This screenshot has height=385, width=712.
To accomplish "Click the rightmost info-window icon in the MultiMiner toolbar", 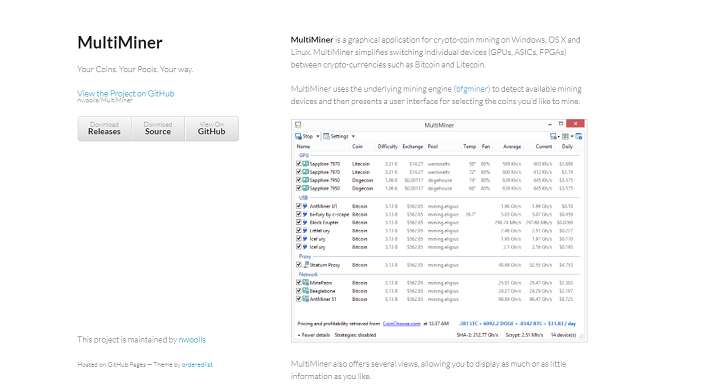I will (579, 136).
